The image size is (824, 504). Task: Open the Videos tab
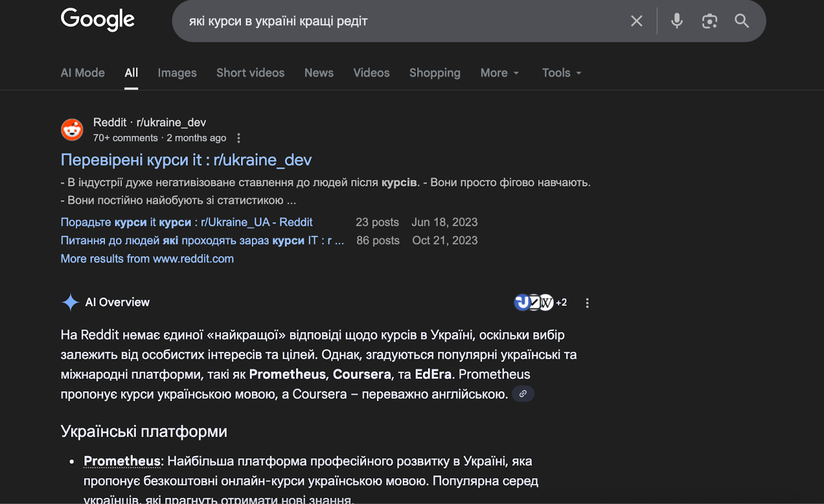(371, 73)
